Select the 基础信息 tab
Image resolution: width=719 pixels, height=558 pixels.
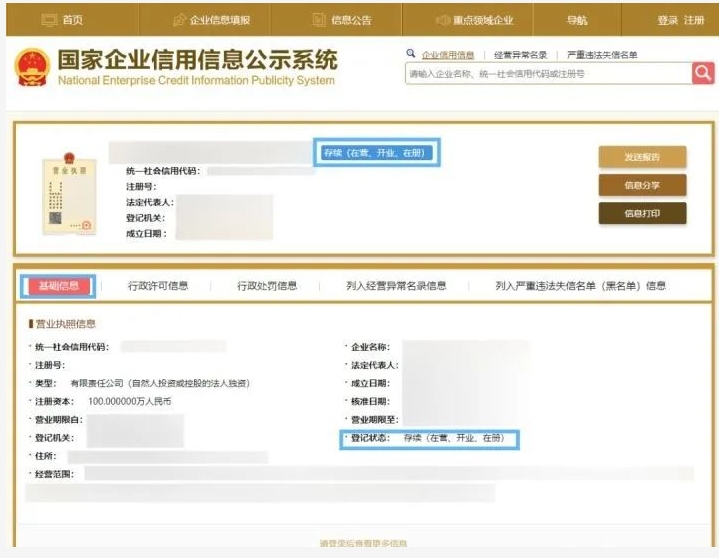(59, 286)
